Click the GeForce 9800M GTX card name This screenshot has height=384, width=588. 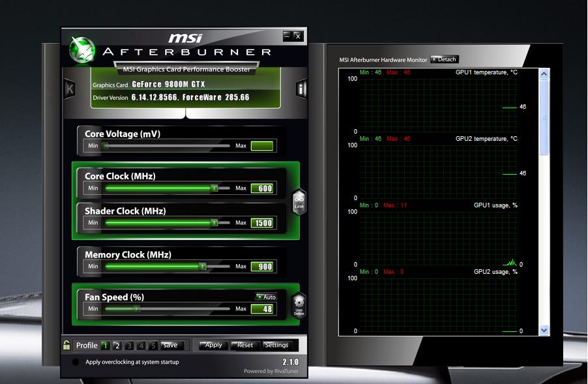click(168, 84)
